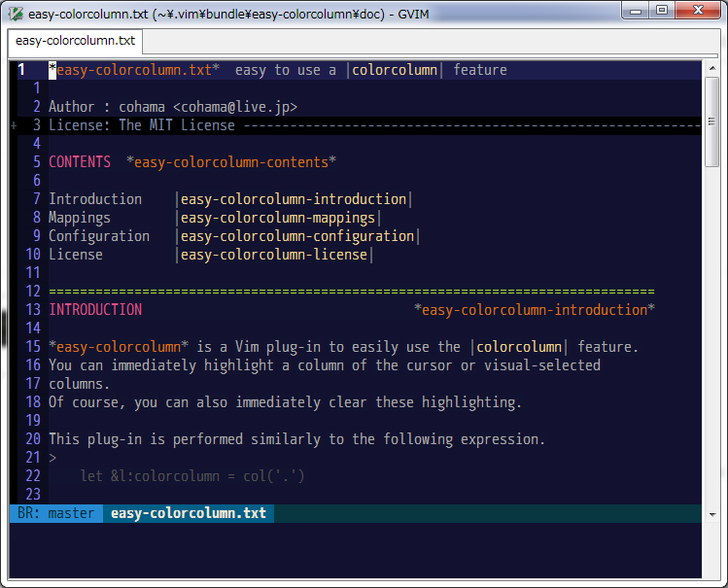Follow the easy-colorcolumn-license link
Viewport: 728px width, 588px height.
point(274,256)
